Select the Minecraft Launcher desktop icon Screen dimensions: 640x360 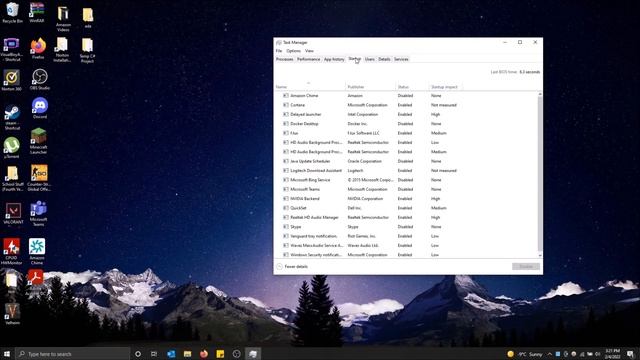[x=38, y=141]
